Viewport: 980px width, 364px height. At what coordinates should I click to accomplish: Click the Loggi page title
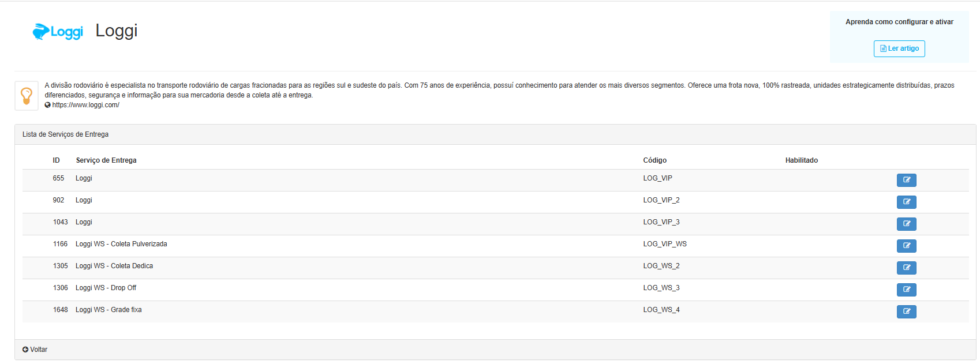(x=117, y=31)
